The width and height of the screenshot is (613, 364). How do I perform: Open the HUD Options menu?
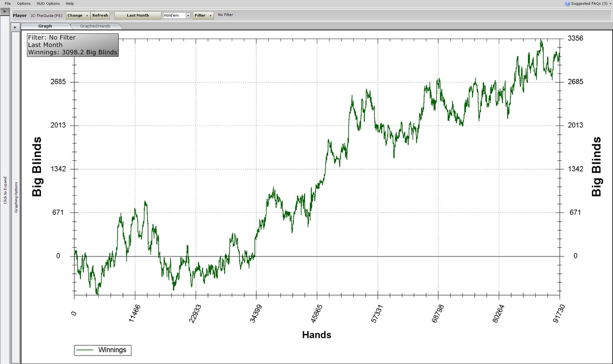pyautogui.click(x=48, y=3)
